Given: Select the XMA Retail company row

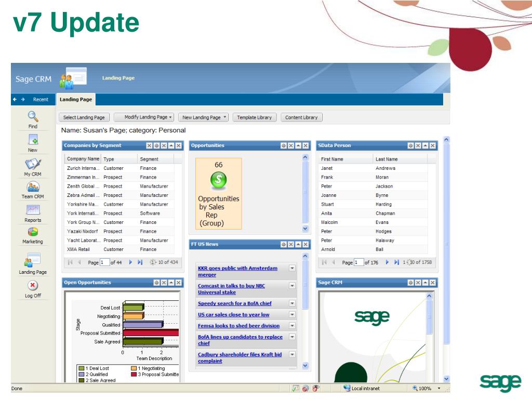Looking at the screenshot, I should (x=119, y=249).
